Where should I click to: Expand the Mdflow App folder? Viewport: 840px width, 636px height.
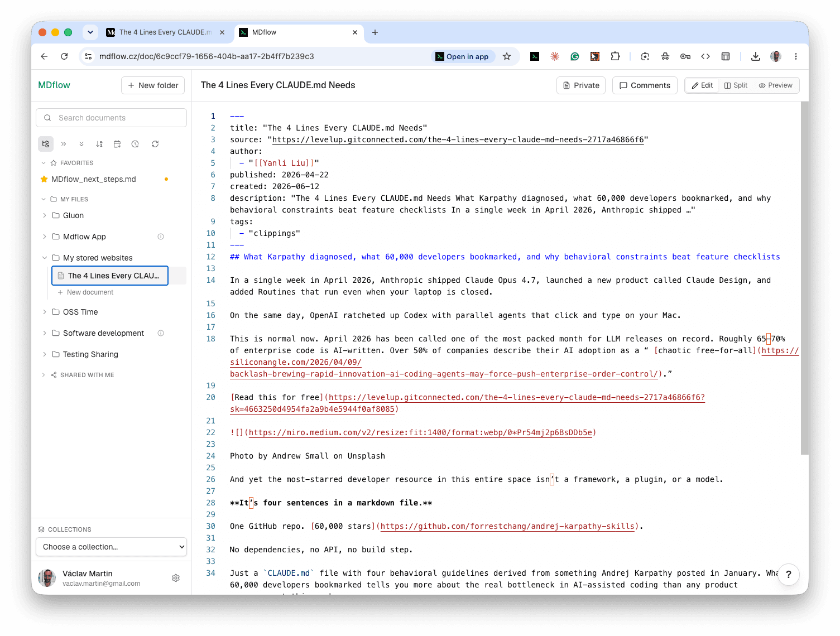(44, 237)
